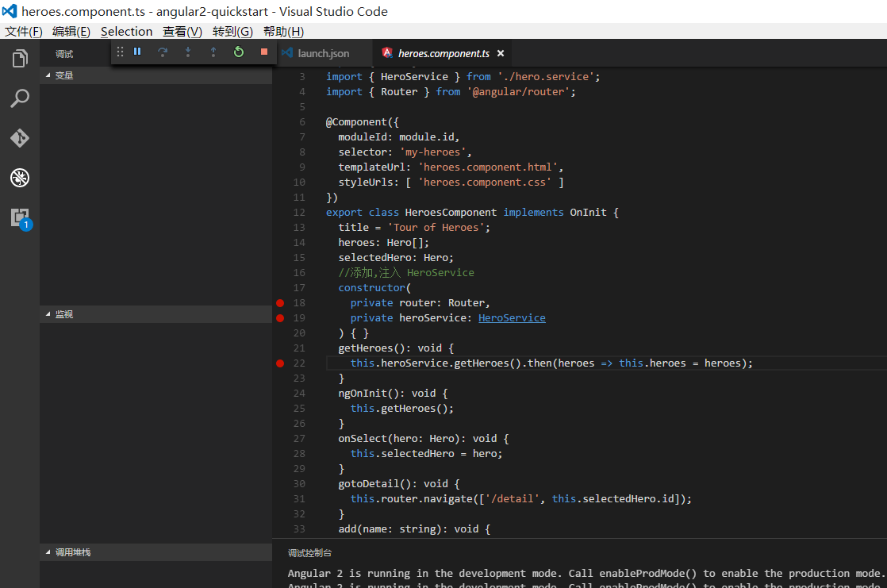Open the Git source control view

pos(20,138)
